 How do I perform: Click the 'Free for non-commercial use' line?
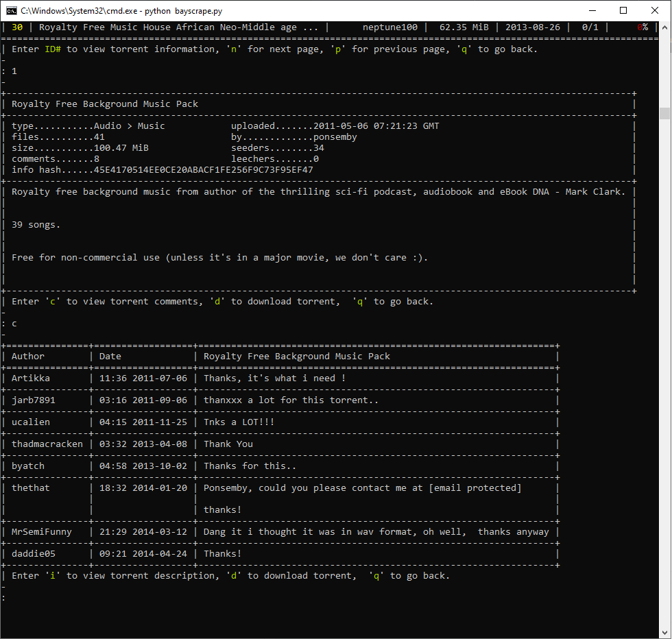(220, 258)
